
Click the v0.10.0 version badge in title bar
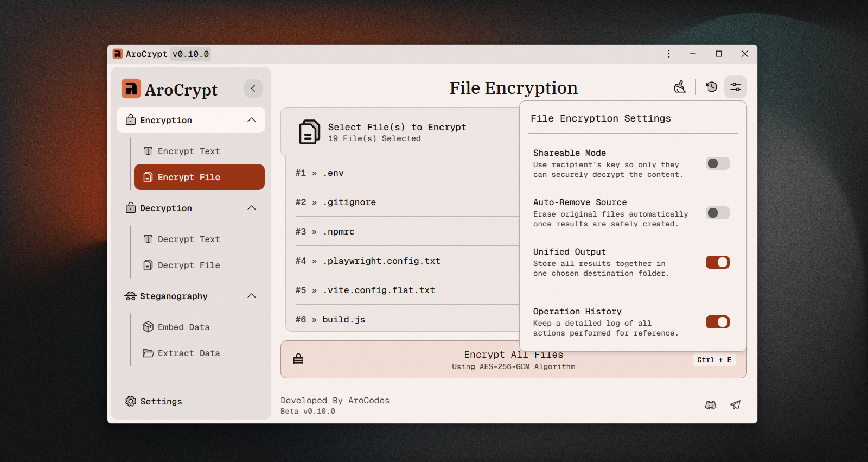[190, 54]
